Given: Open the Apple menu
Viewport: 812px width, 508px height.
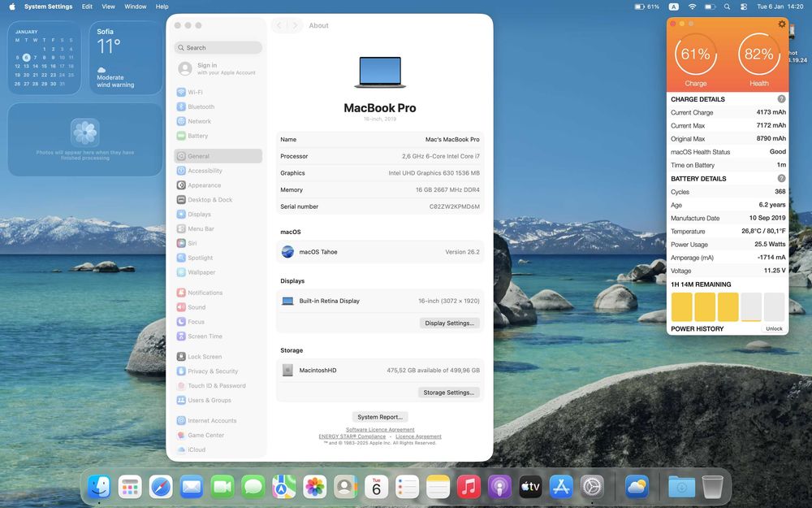Looking at the screenshot, I should point(12,7).
